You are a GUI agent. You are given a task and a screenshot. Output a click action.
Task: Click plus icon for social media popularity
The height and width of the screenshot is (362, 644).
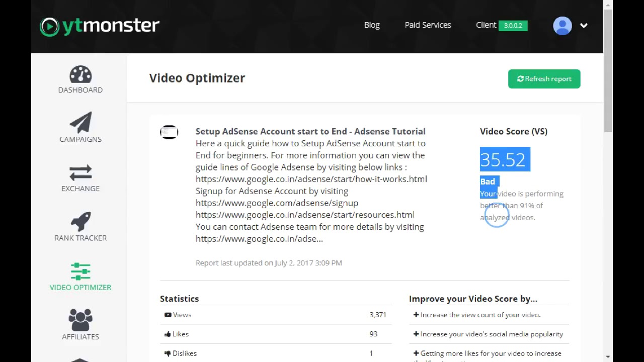pyautogui.click(x=416, y=334)
